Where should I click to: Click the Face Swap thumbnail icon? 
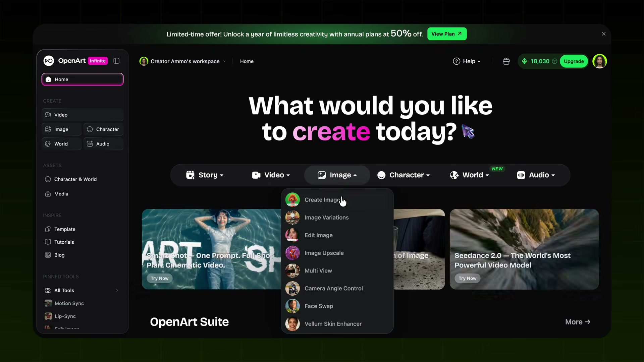click(x=292, y=306)
